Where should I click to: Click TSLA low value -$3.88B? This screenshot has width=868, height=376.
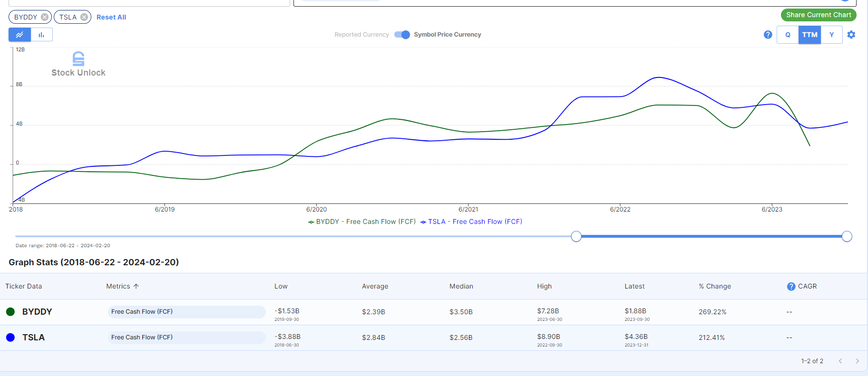pyautogui.click(x=287, y=337)
